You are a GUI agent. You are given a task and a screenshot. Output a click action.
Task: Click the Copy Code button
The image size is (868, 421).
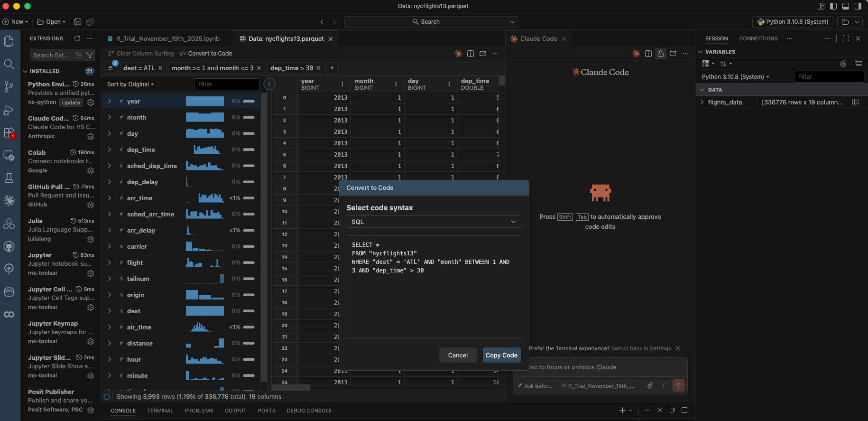[501, 355]
